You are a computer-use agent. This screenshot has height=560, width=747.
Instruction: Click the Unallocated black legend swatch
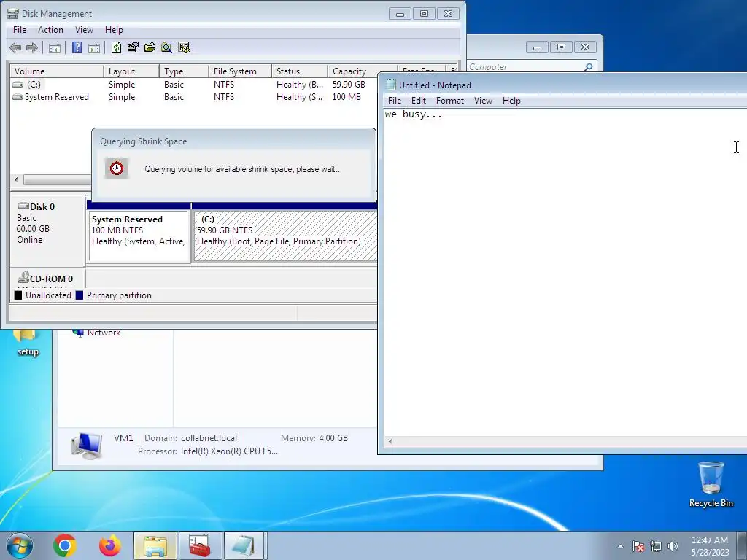point(18,295)
